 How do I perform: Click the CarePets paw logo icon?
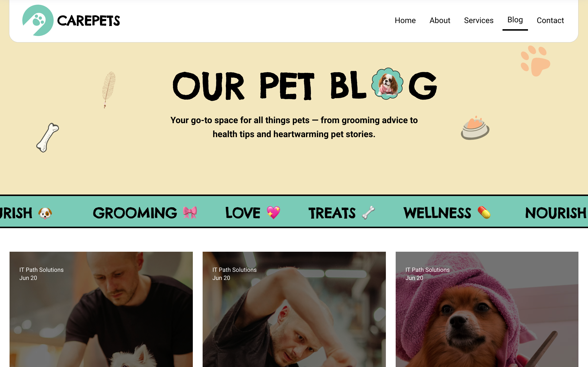(38, 20)
